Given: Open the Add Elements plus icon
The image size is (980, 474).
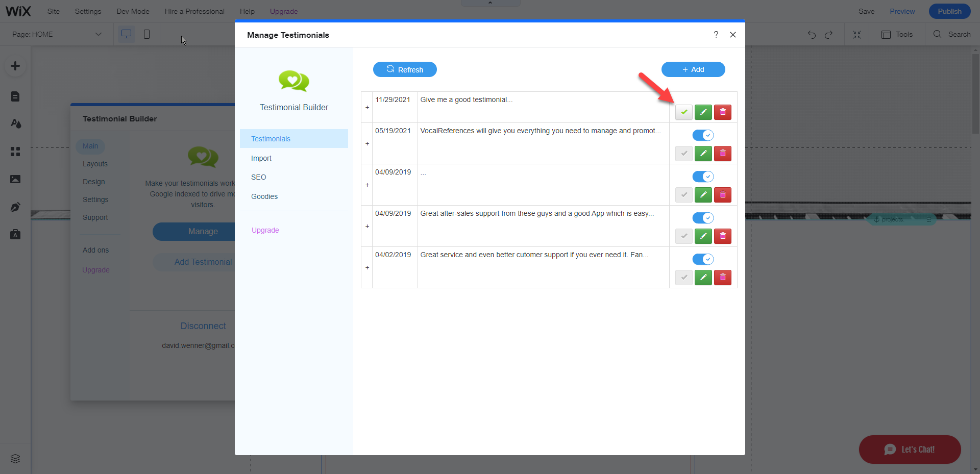Looking at the screenshot, I should point(15,66).
